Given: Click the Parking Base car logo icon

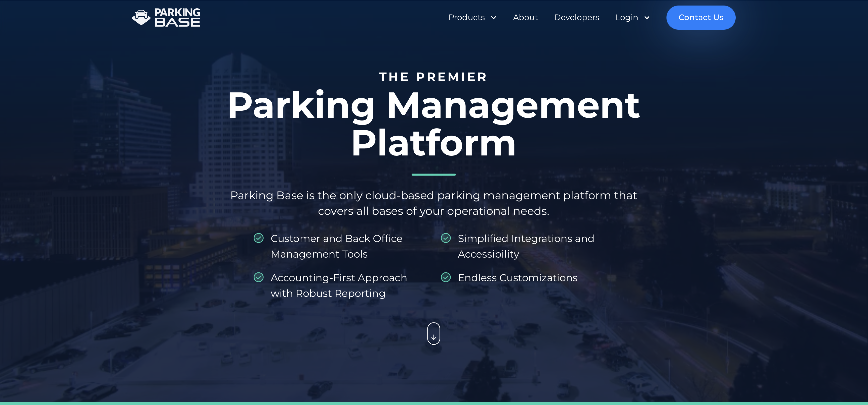Looking at the screenshot, I should (x=141, y=17).
